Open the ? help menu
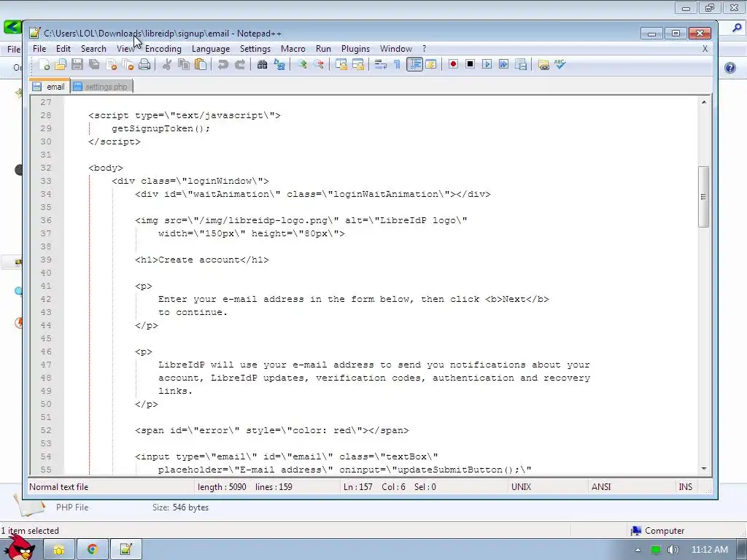Screen dimensions: 747x560 [x=424, y=49]
